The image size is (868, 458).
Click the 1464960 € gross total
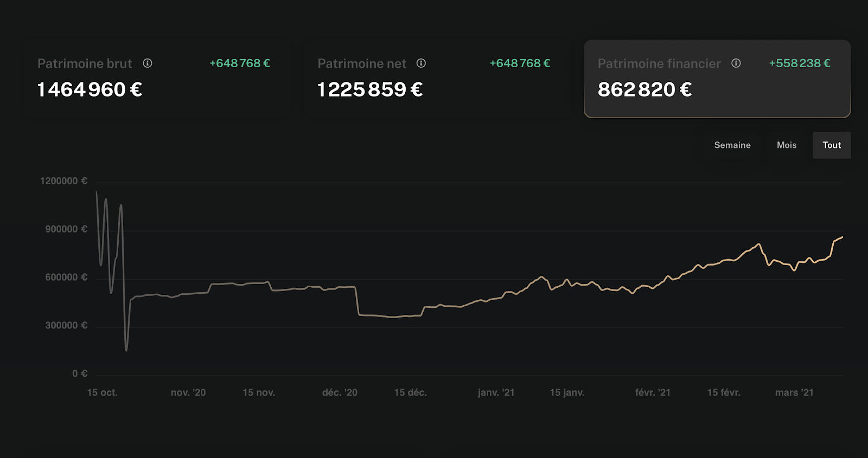90,89
